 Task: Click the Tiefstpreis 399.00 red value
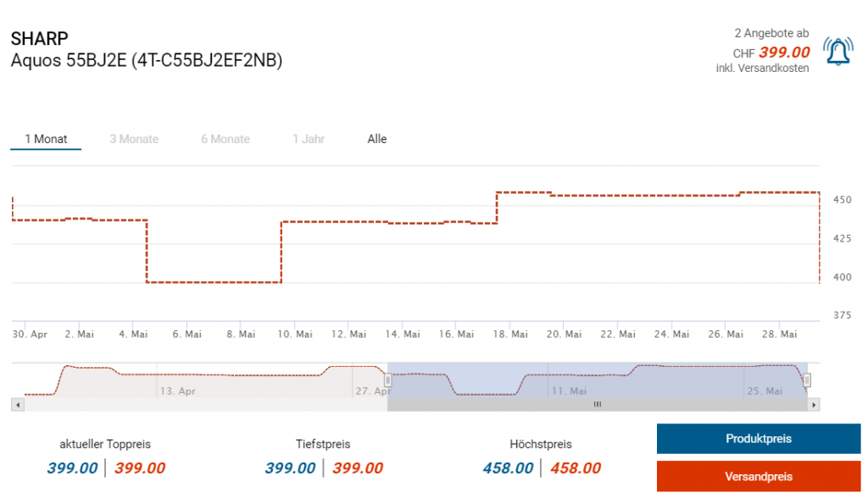[358, 468]
